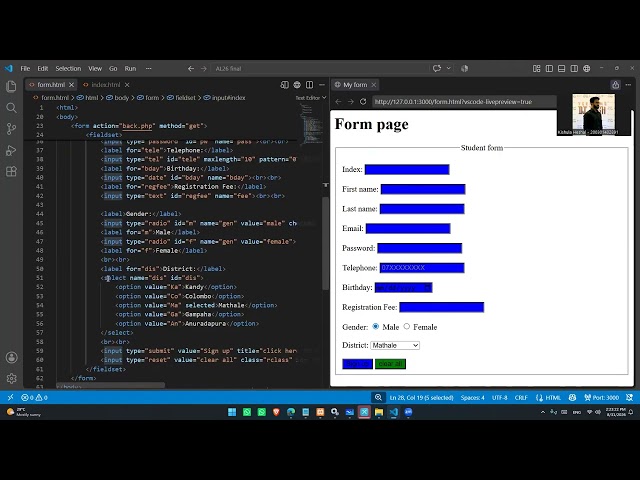The height and width of the screenshot is (480, 640).
Task: Expand the body breadcrumb item
Action: [x=118, y=98]
